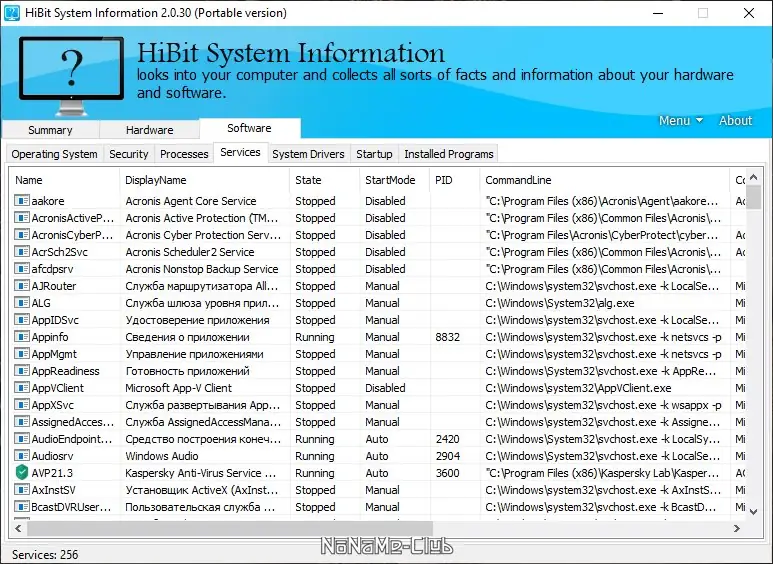The image size is (773, 564).
Task: Click the HiBit app icon in title bar
Action: (12, 13)
